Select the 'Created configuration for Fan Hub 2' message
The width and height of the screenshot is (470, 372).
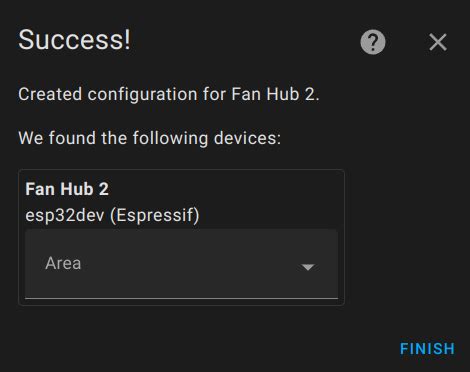click(169, 94)
